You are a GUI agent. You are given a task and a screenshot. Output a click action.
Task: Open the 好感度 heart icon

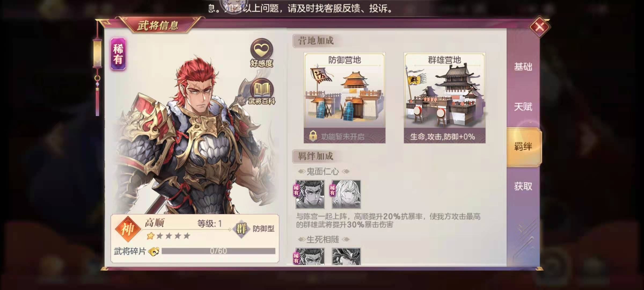click(262, 50)
